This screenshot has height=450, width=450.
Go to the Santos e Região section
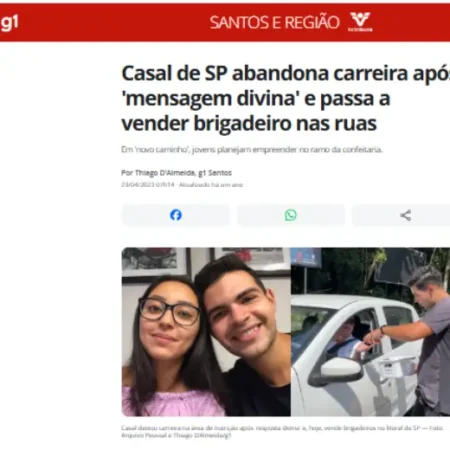tap(274, 23)
